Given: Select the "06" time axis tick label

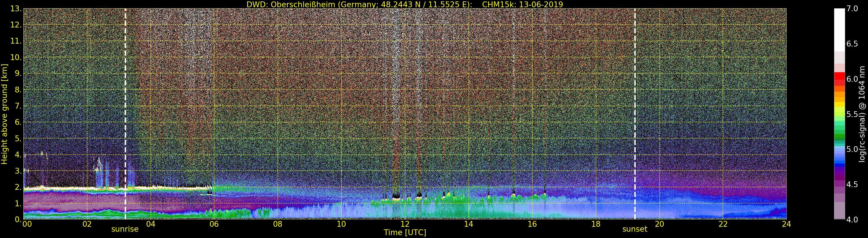Looking at the screenshot, I should 214,224.
